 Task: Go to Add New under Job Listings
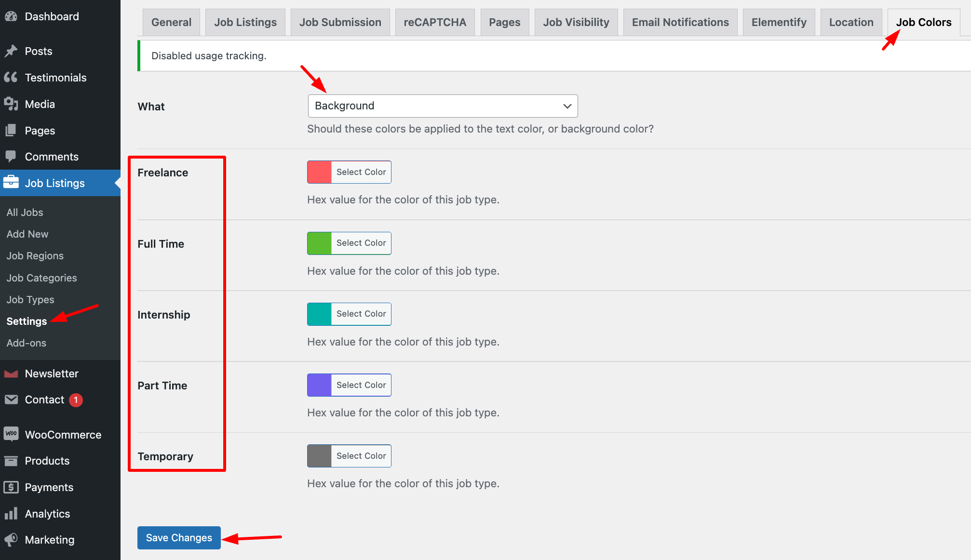[x=27, y=234]
